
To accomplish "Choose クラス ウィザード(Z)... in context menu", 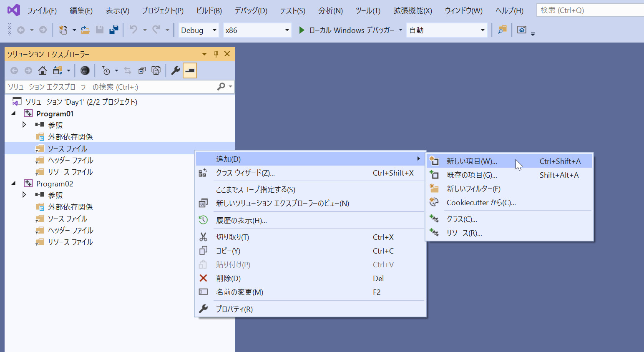I will [245, 173].
